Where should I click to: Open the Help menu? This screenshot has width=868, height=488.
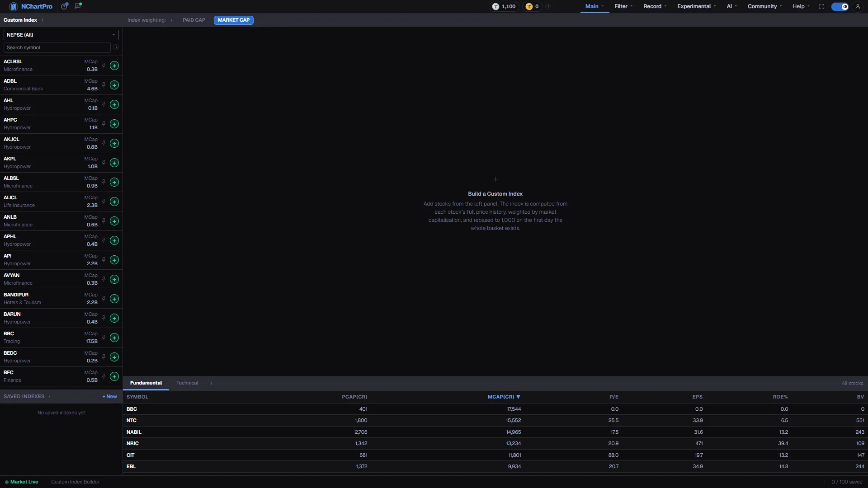tap(801, 6)
